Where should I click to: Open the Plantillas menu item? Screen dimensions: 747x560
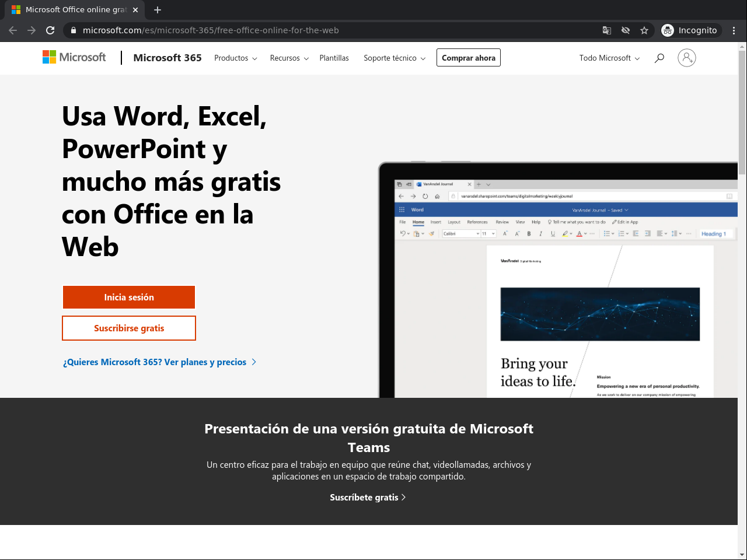pyautogui.click(x=334, y=58)
